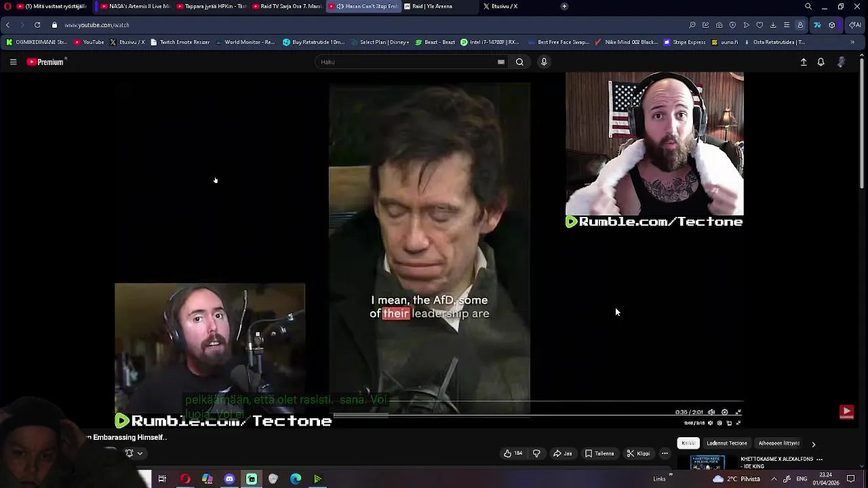Open more actions three-dot menu under video
868x488 pixels.
click(665, 453)
